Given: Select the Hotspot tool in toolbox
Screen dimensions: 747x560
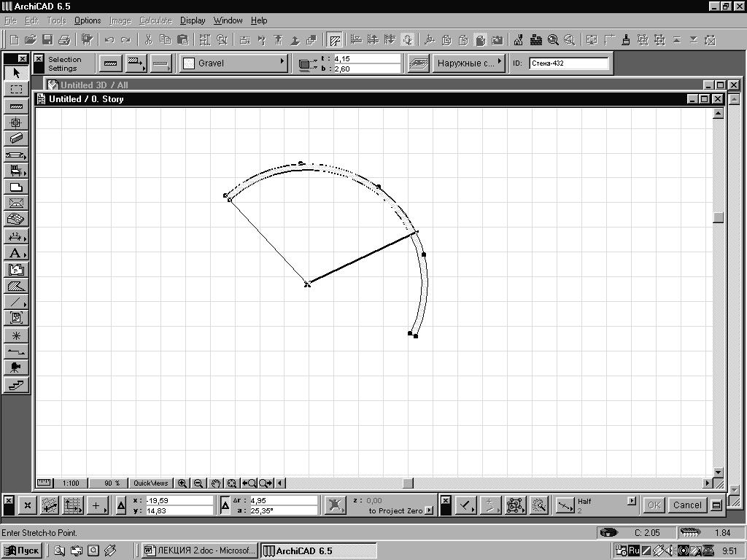Looking at the screenshot, I should pos(16,335).
